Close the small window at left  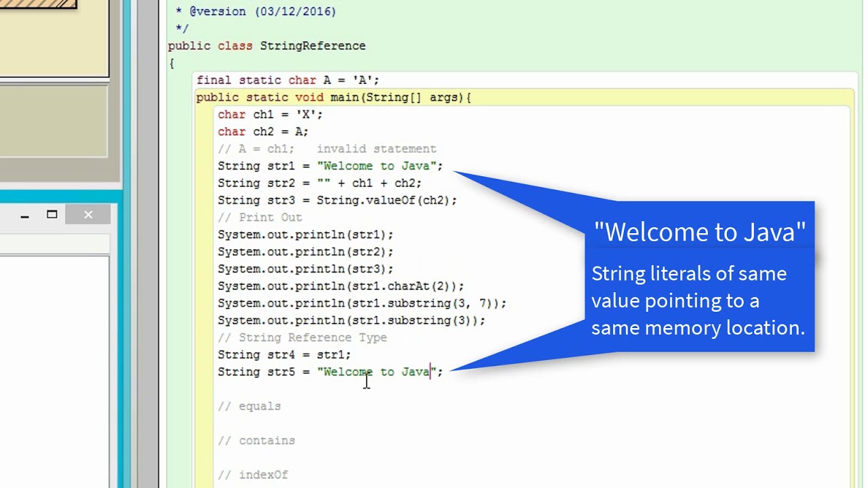(x=88, y=215)
